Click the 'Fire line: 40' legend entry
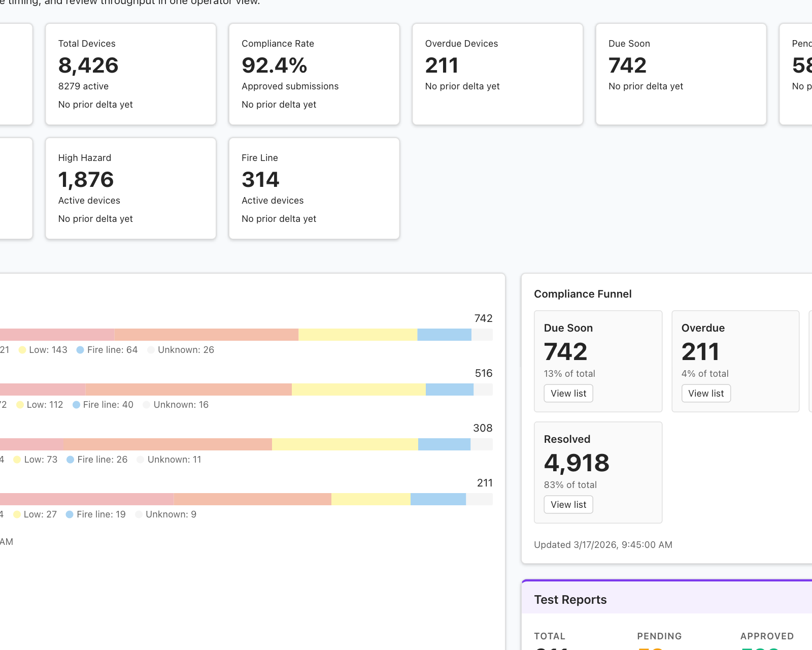 tap(103, 405)
